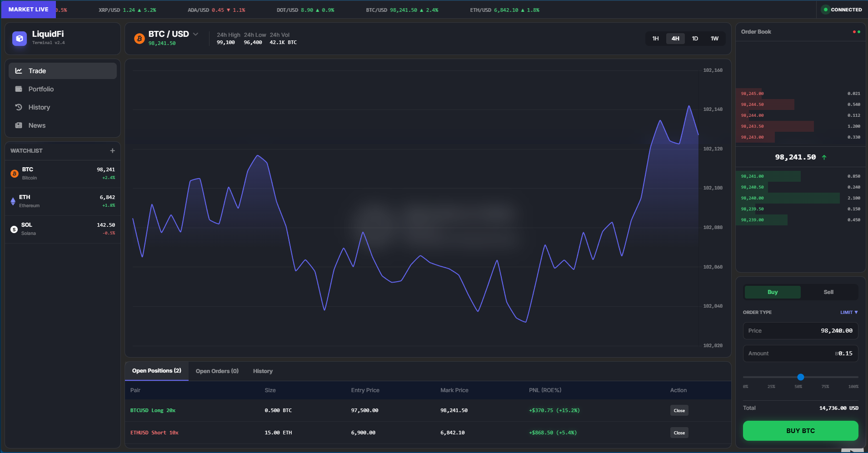Set chart timeframe to 1D
Screen dimensions: 868x453
[x=695, y=39]
